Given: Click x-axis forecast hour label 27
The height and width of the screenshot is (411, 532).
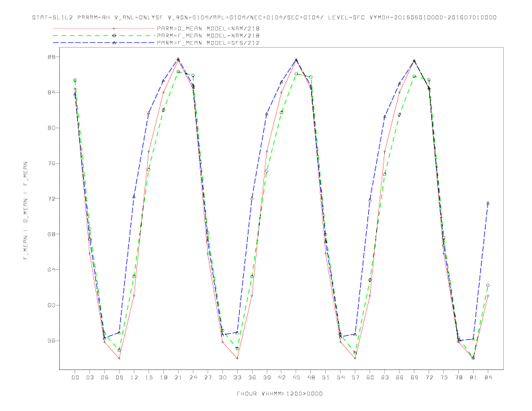Looking at the screenshot, I should [x=208, y=377].
